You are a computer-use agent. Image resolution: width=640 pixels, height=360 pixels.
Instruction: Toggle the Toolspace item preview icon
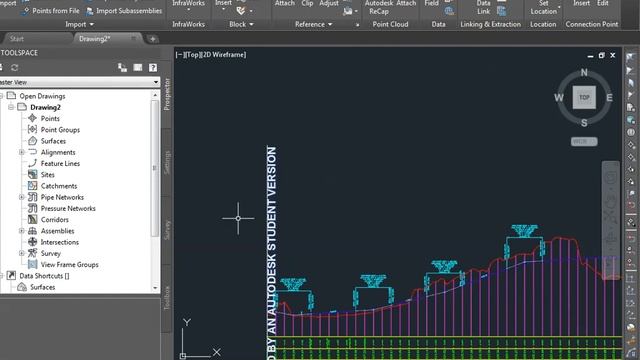(122, 68)
